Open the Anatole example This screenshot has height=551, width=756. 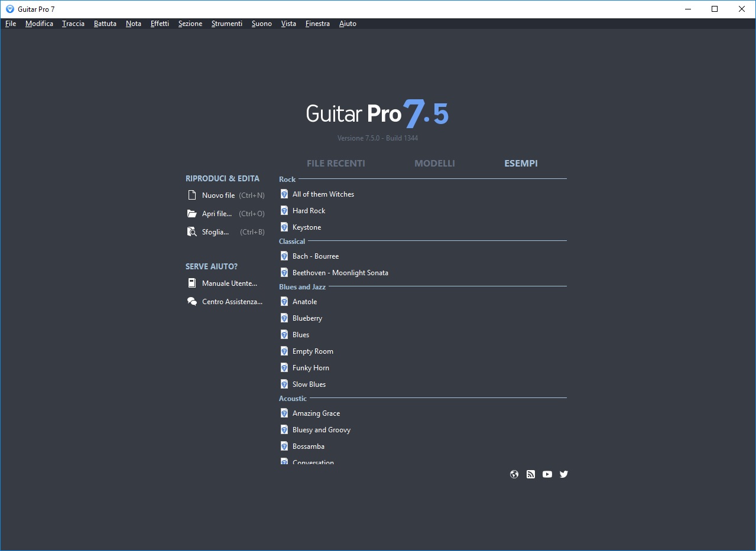coord(304,301)
